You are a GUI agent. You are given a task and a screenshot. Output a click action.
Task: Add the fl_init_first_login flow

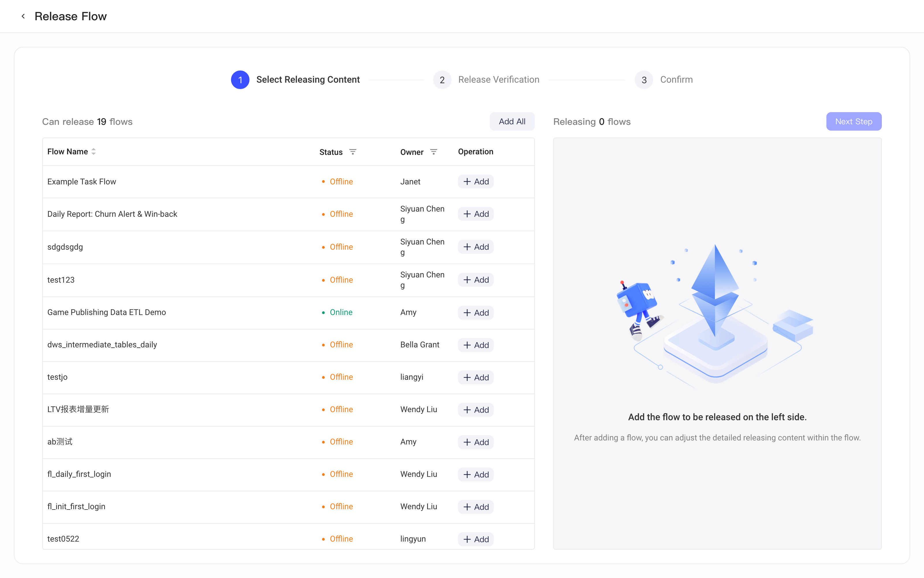click(x=476, y=507)
